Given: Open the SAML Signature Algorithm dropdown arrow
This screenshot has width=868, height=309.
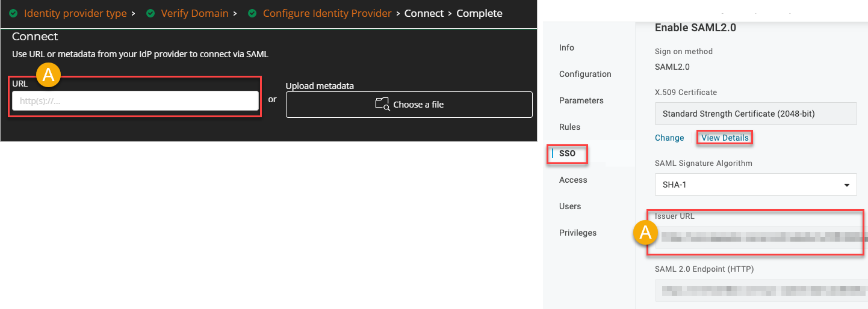Looking at the screenshot, I should (847, 185).
